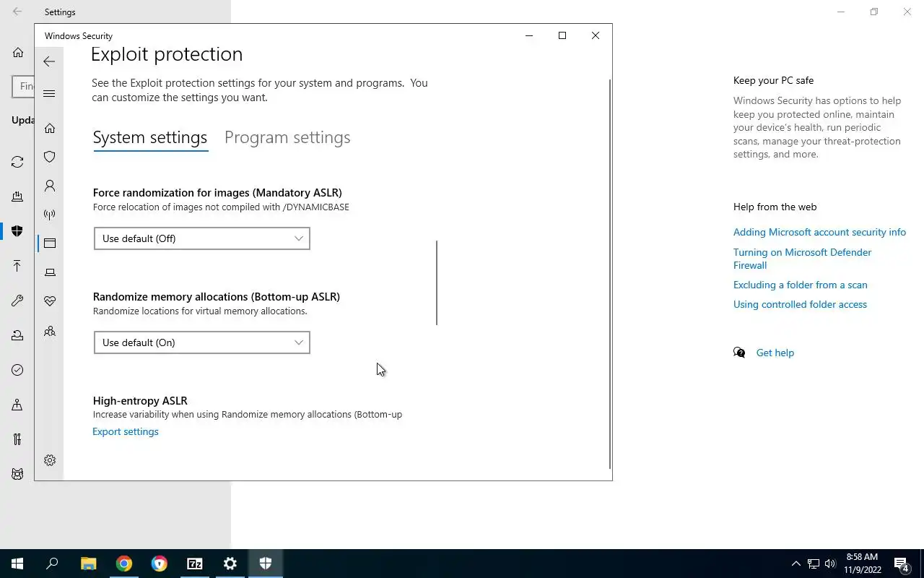
Task: Open Device security laptop icon
Action: tap(50, 272)
